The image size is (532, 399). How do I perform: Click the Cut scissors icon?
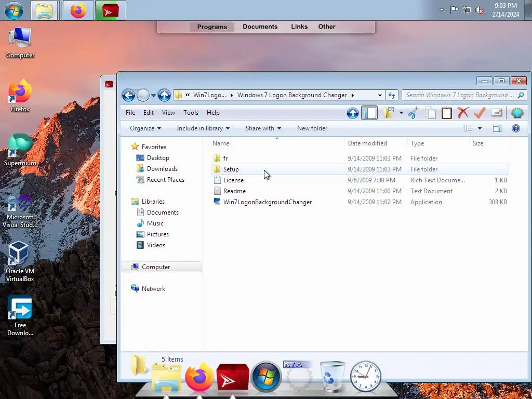[x=413, y=113]
